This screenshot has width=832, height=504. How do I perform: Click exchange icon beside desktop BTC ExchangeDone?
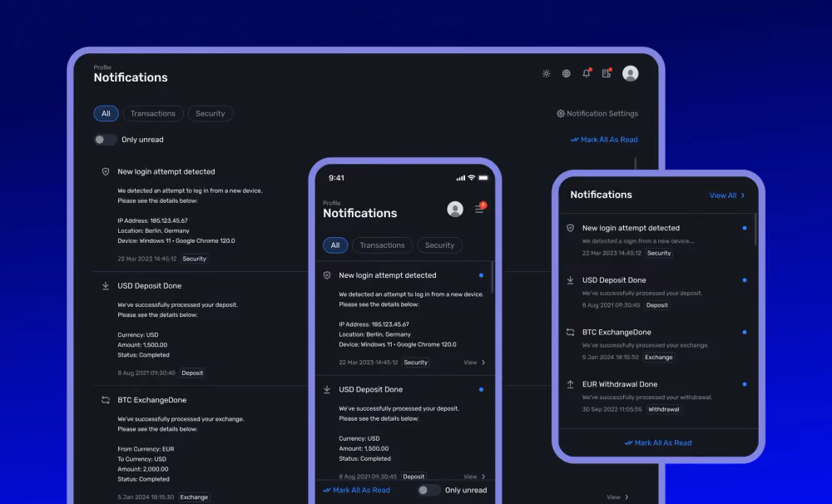pos(106,400)
